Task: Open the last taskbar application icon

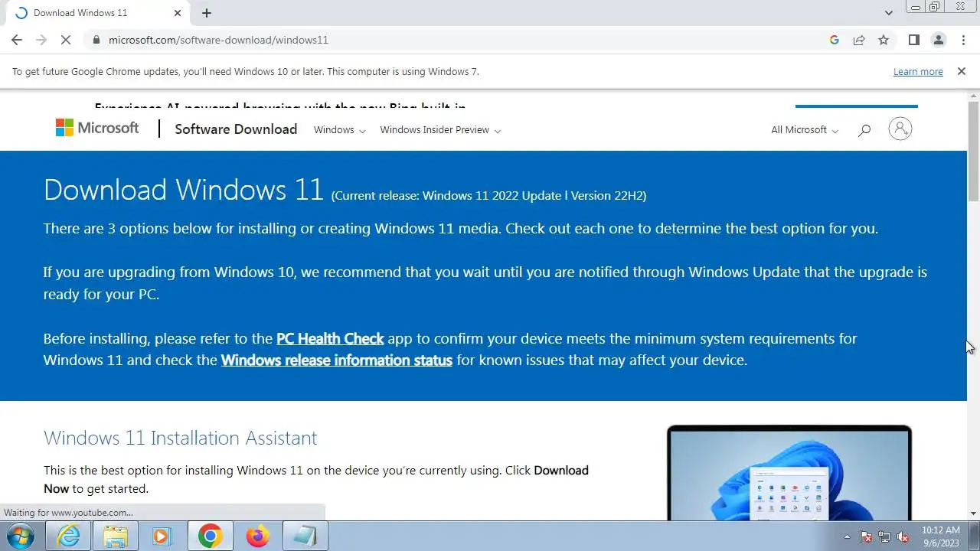Action: tap(305, 536)
